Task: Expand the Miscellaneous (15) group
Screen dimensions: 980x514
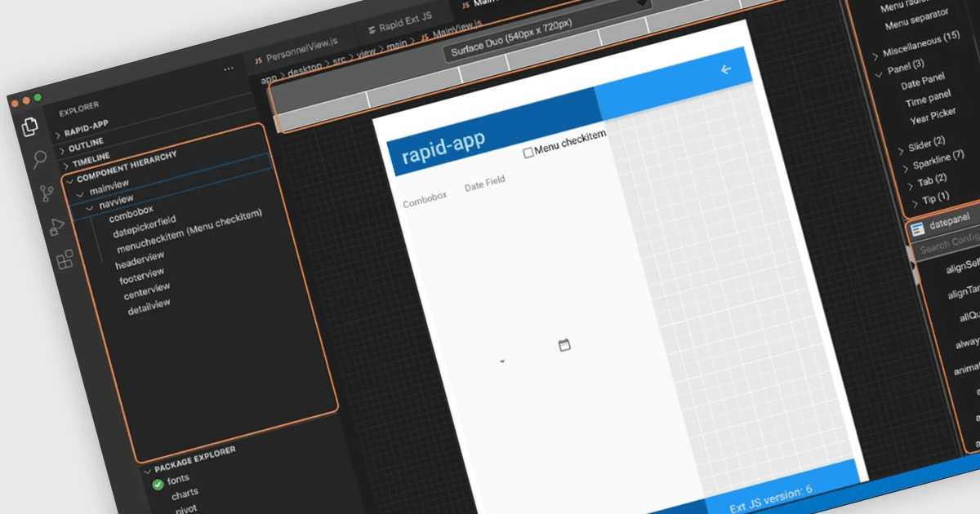Action: [875, 56]
